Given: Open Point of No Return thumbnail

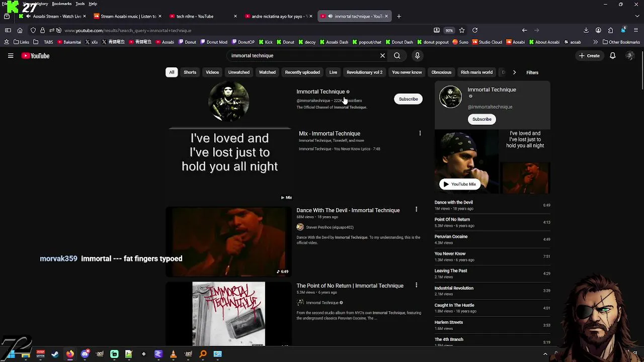Looking at the screenshot, I should (x=228, y=314).
